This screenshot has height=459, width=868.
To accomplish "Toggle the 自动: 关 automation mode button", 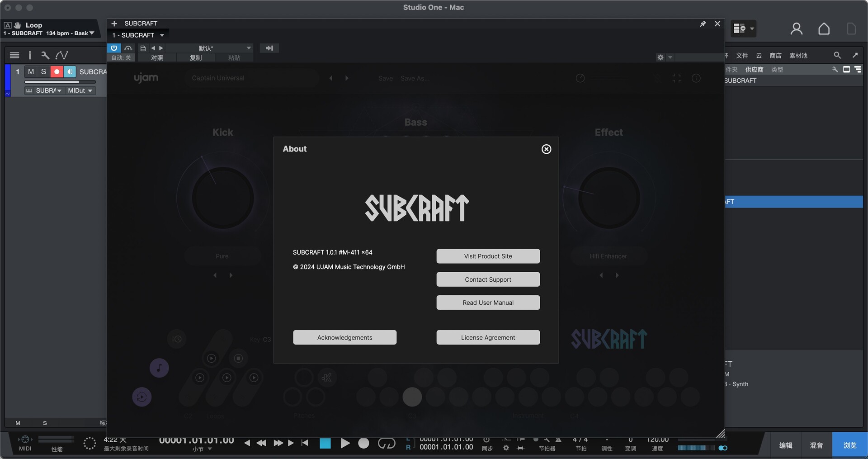I will tap(121, 58).
